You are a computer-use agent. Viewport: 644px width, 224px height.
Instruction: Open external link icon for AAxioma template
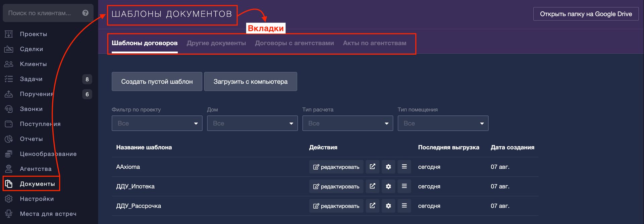click(x=372, y=167)
